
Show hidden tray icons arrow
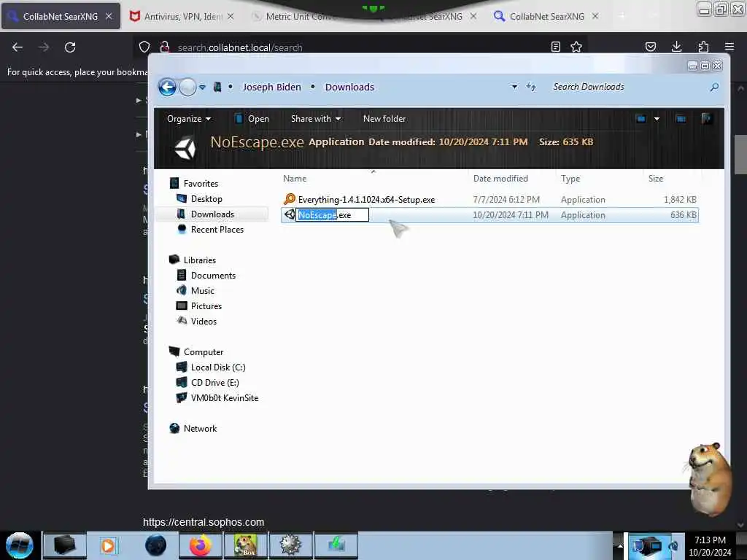(x=620, y=545)
